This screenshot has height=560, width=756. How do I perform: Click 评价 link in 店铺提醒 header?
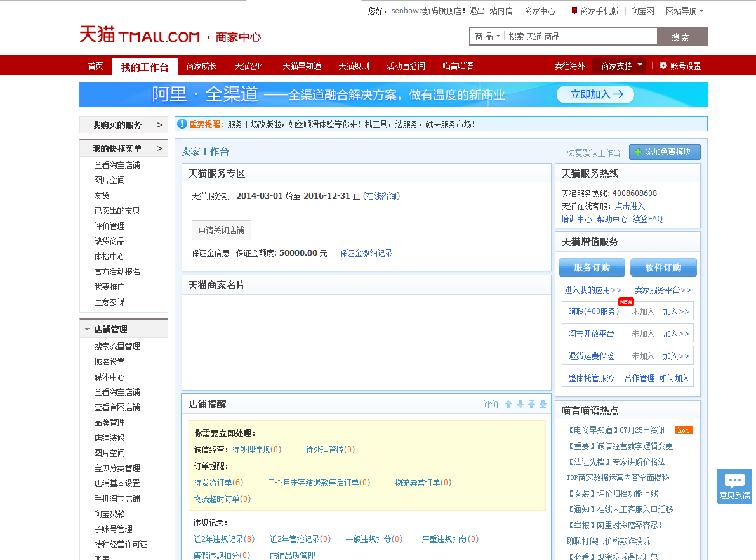491,404
